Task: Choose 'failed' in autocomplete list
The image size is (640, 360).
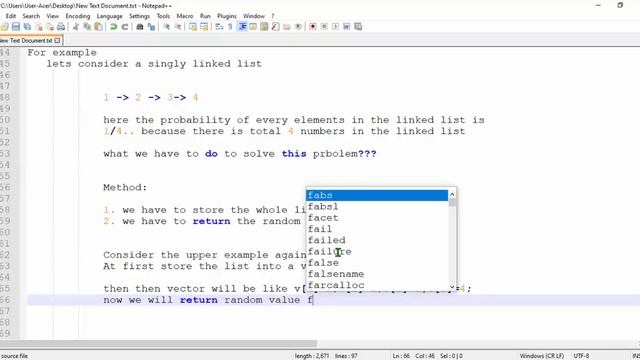Action: (x=377, y=240)
